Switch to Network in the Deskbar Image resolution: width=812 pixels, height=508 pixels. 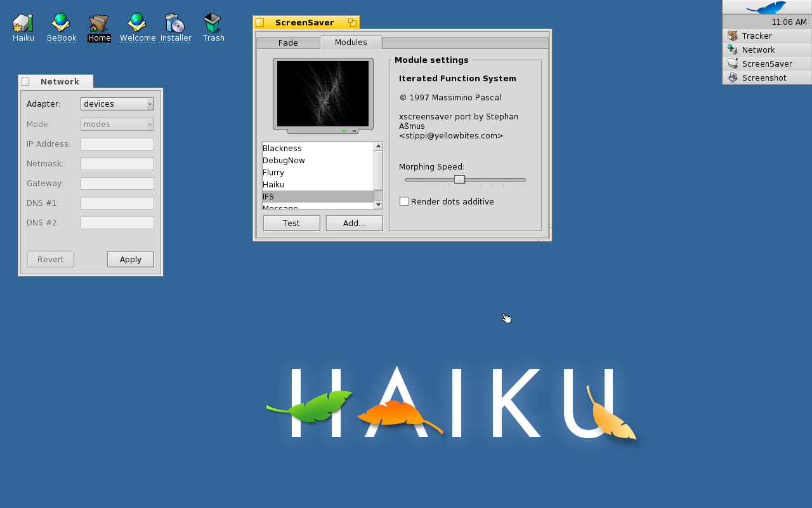(767, 50)
